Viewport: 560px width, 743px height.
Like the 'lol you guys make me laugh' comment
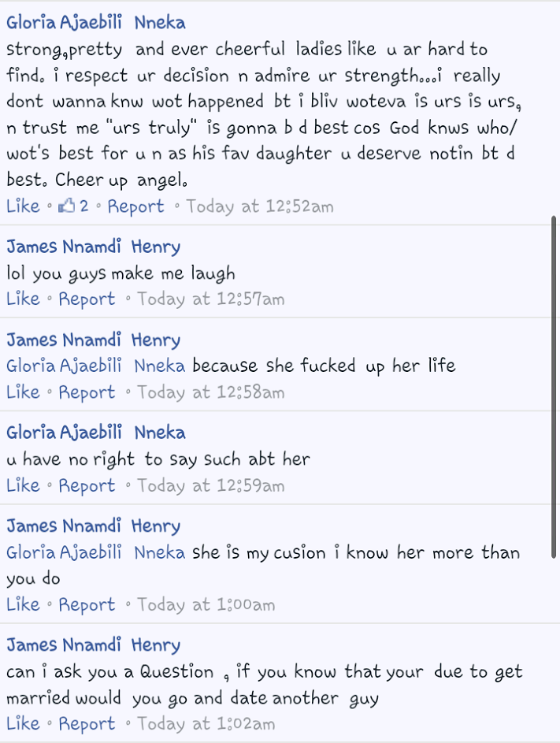[23, 299]
